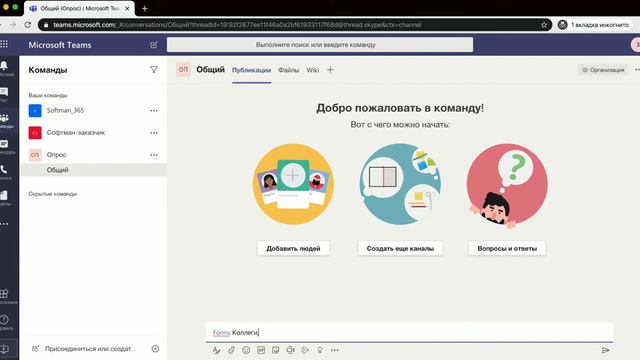Image resolution: width=640 pixels, height=360 pixels.
Task: Add a new tab with plus icon
Action: point(330,70)
